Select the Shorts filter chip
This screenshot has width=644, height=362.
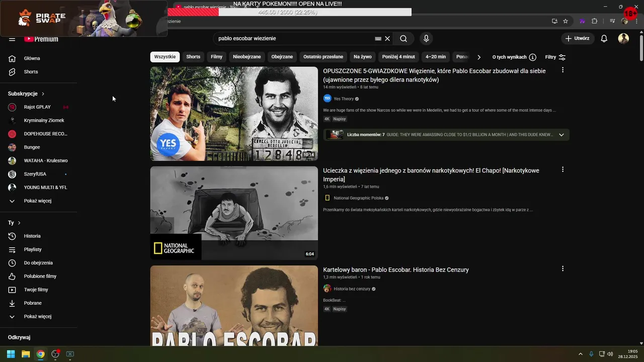pyautogui.click(x=193, y=57)
